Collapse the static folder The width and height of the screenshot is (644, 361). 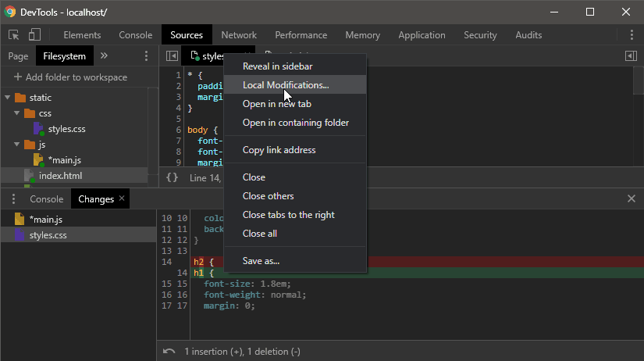[7, 98]
